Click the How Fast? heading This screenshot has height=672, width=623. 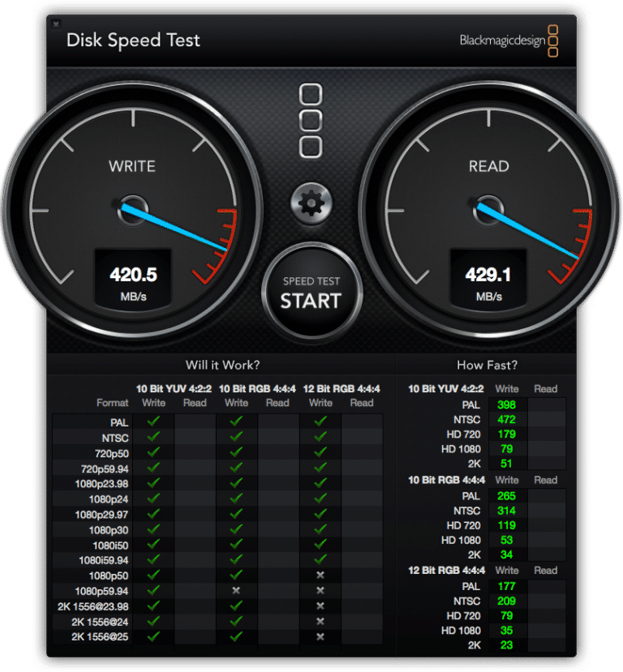tap(487, 365)
